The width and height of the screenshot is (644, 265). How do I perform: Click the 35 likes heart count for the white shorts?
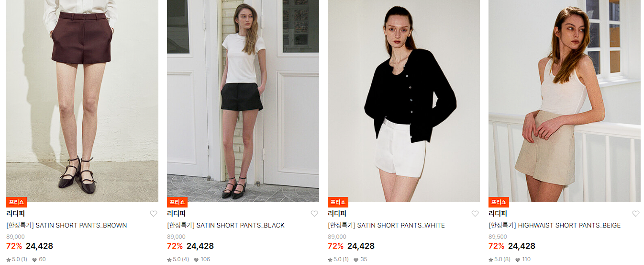[x=360, y=259]
